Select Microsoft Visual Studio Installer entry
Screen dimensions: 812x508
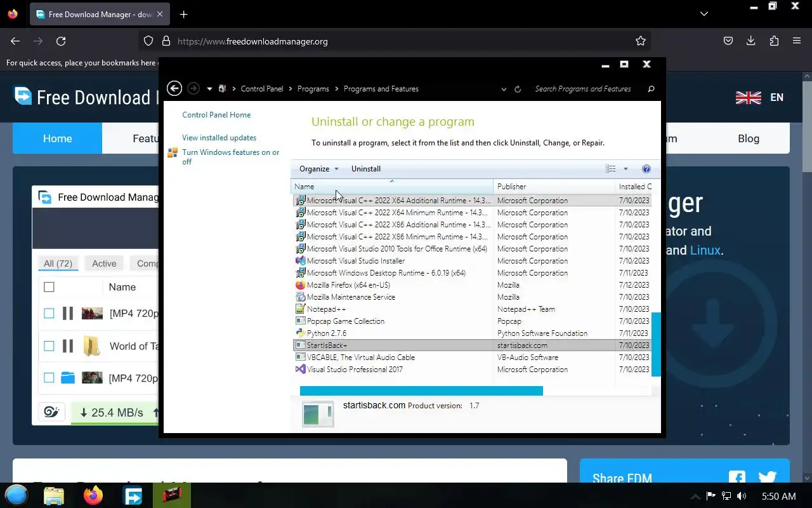pyautogui.click(x=472, y=261)
